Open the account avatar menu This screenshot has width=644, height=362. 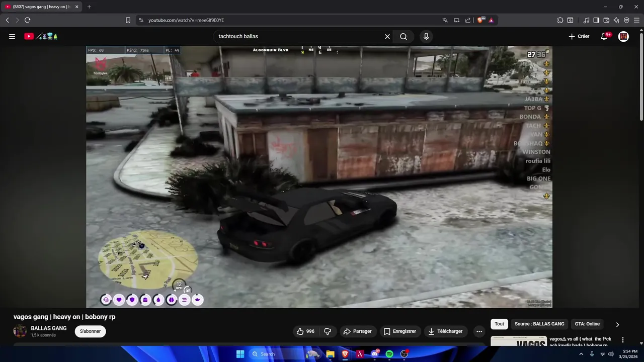(623, 36)
